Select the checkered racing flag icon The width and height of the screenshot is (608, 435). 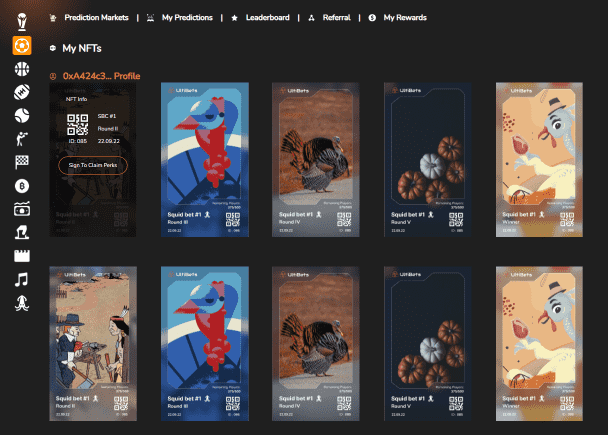[22, 162]
